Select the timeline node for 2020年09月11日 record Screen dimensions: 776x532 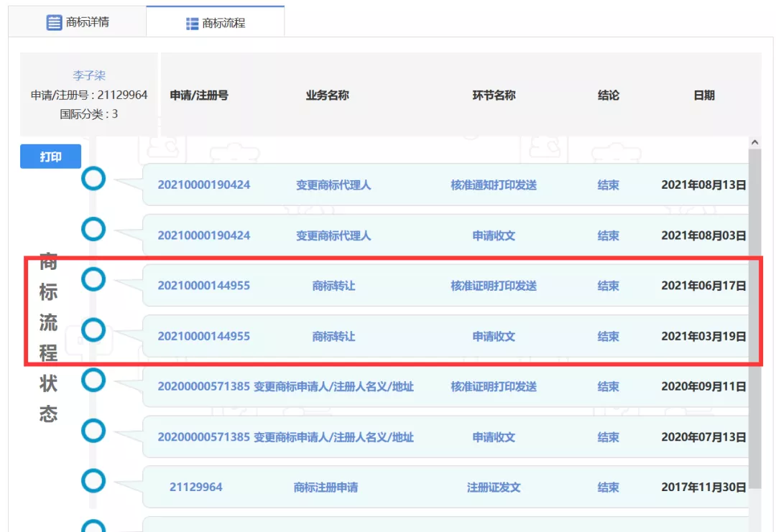coord(93,381)
